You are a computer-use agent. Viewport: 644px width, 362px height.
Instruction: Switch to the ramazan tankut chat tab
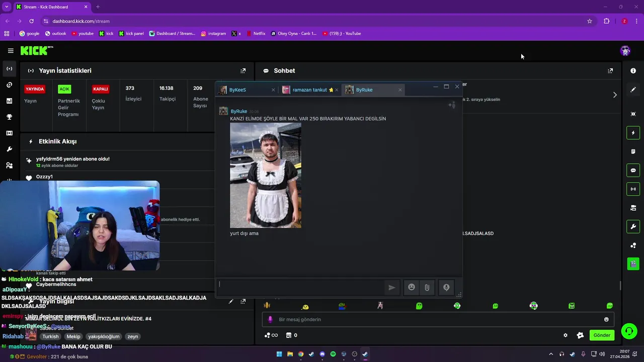pos(310,90)
